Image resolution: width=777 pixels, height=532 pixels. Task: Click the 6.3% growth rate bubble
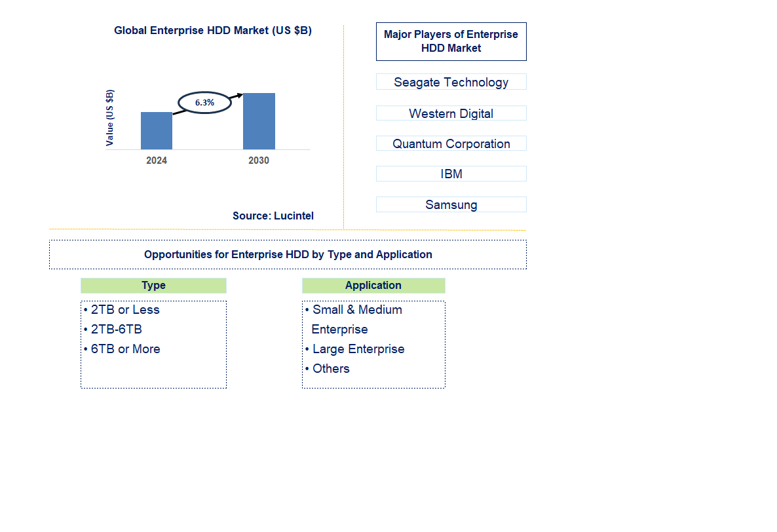click(204, 102)
